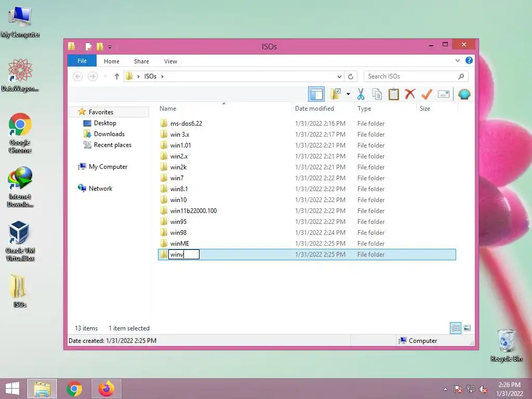The height and width of the screenshot is (399, 532).
Task: Refresh the ISOs folder view
Action: (351, 77)
